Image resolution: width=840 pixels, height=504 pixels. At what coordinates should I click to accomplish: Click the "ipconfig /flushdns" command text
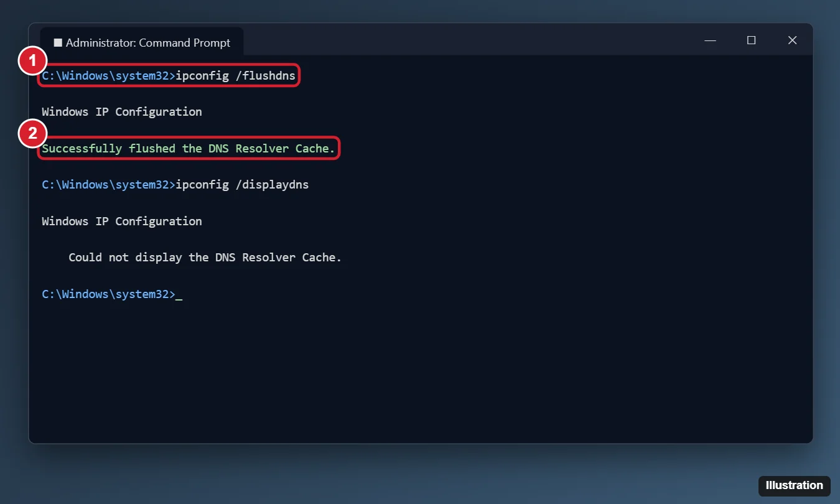click(236, 76)
